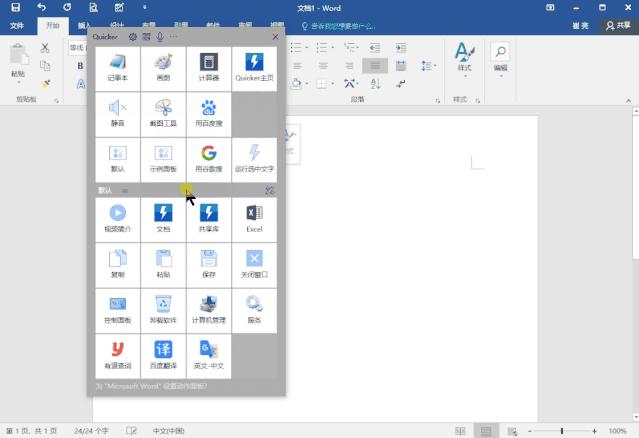Open 控制面板 control panel action
Screen dimensions: 639x438
pos(117,309)
